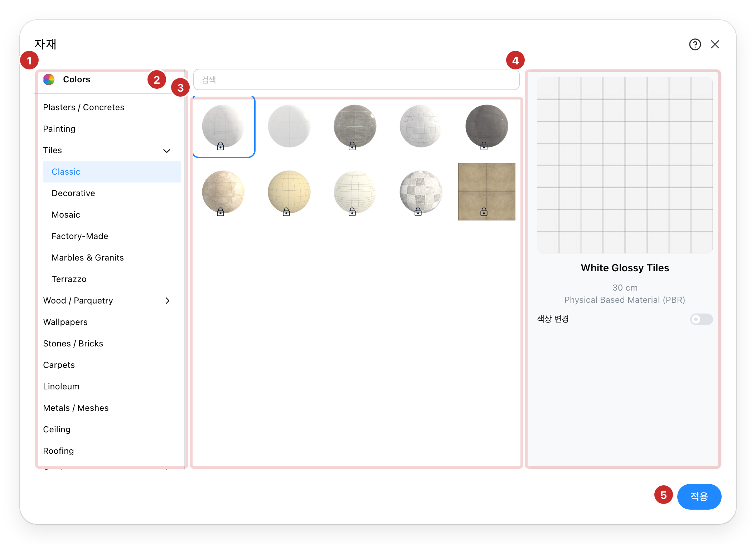Screen dimensions: 756x544
Task: Choose the flat tan square tile material
Action: coord(487,192)
